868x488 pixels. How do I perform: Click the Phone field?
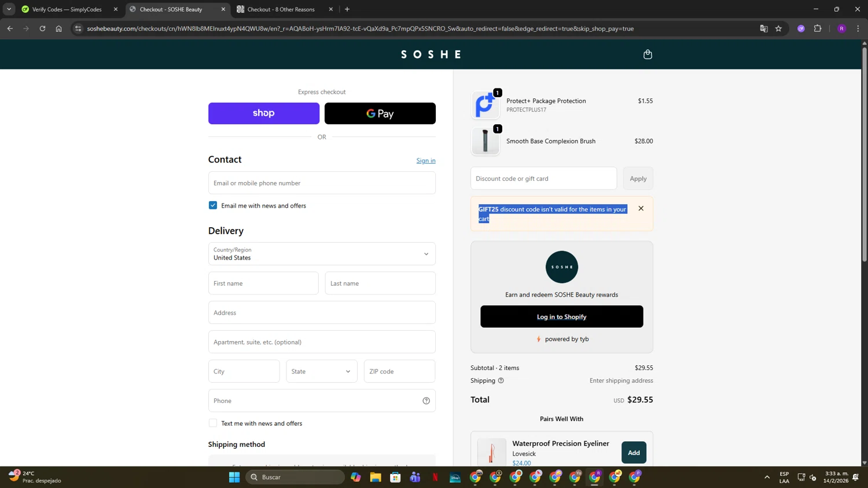click(x=322, y=401)
